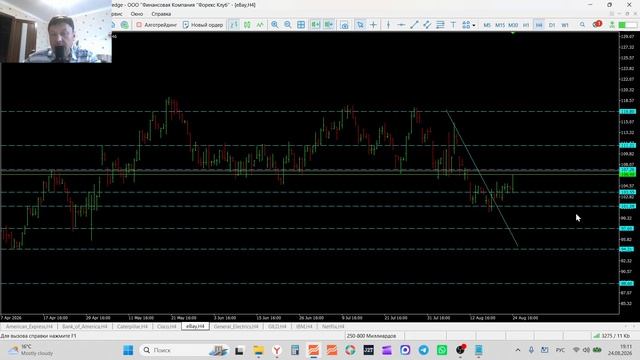Image resolution: width=640 pixels, height=360 pixels.
Task: Show hidden tray icons chevron
Action: [x=518, y=350]
